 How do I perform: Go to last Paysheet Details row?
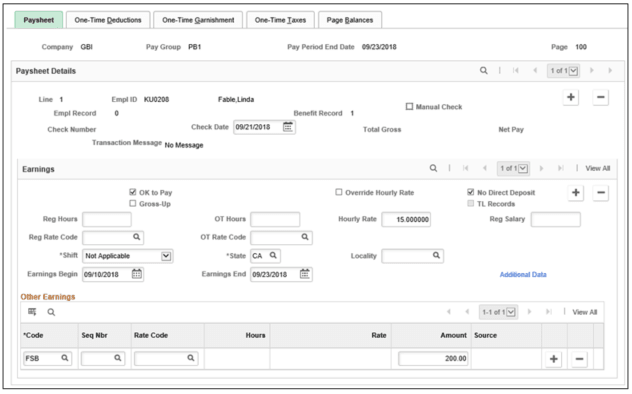(610, 71)
